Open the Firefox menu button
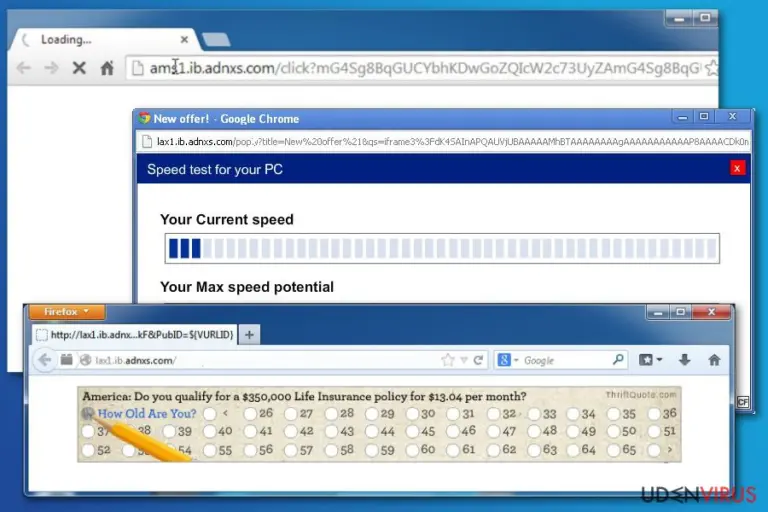The height and width of the screenshot is (512, 768). coord(67,312)
